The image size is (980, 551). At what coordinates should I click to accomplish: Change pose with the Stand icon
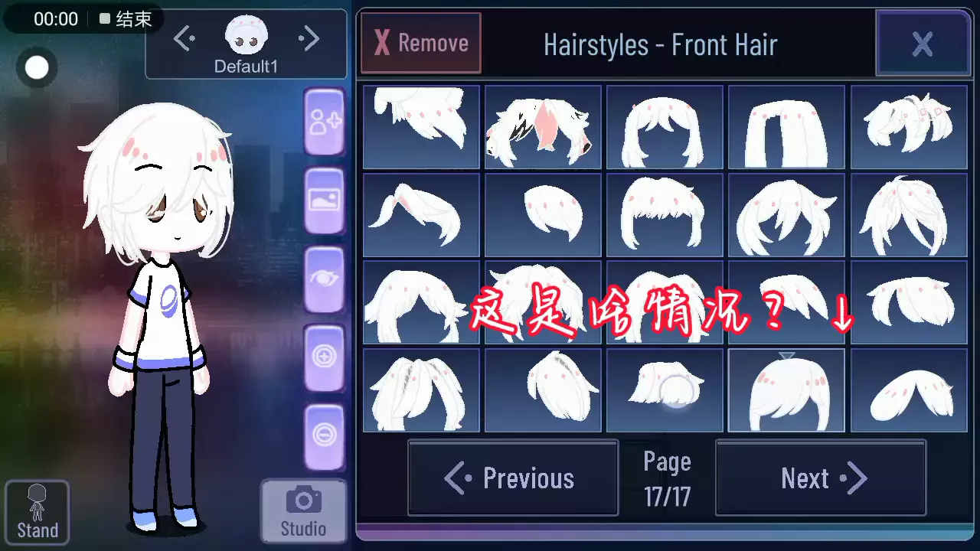tap(38, 512)
